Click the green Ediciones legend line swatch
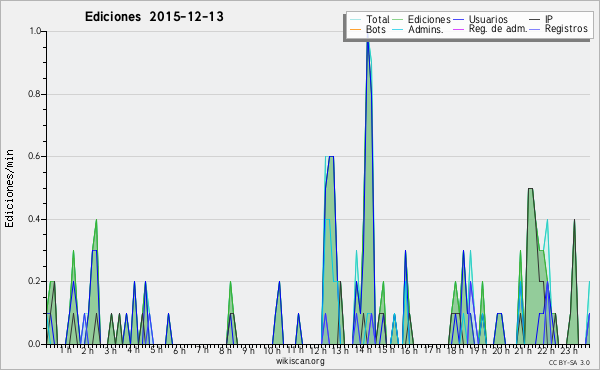This screenshot has width=600, height=370. pos(398,20)
